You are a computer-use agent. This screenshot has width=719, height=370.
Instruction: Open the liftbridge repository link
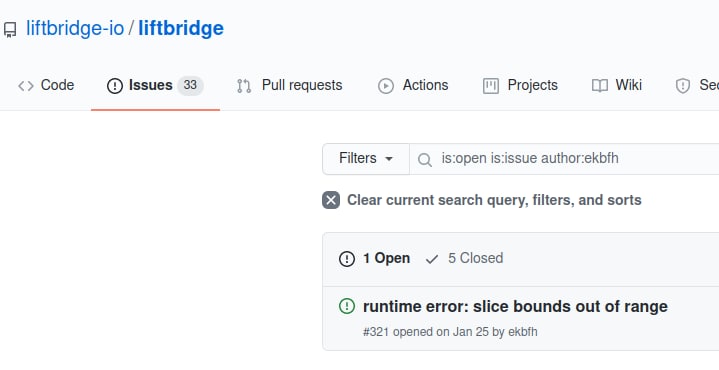coord(181,28)
